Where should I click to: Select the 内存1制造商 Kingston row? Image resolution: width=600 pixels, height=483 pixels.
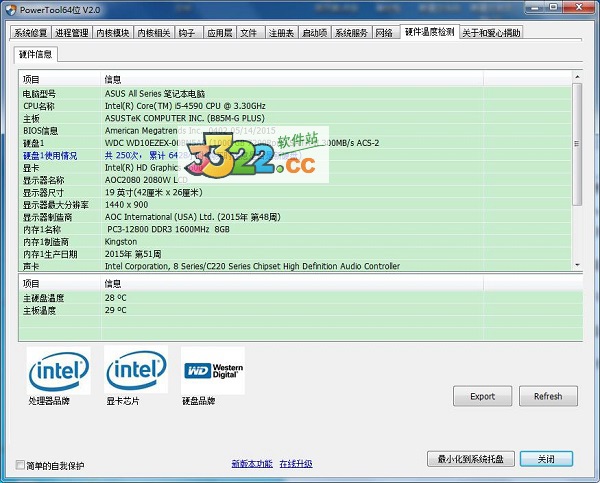(295, 242)
